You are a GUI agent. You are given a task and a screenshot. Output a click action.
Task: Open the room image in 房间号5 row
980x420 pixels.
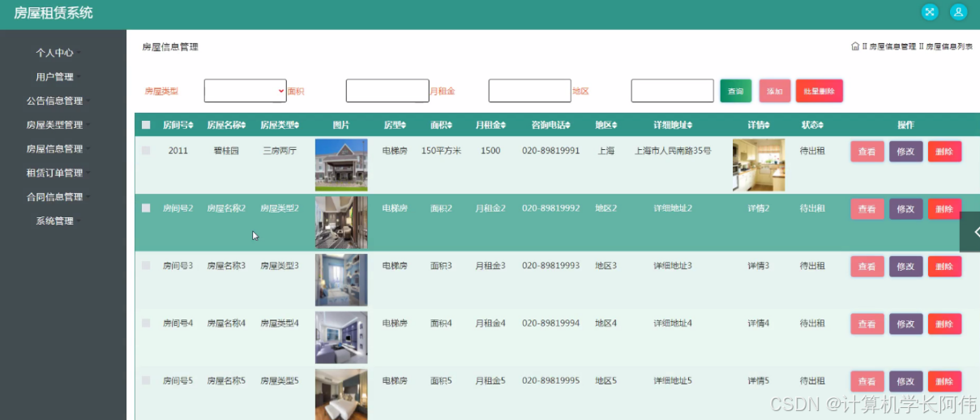pyautogui.click(x=341, y=394)
